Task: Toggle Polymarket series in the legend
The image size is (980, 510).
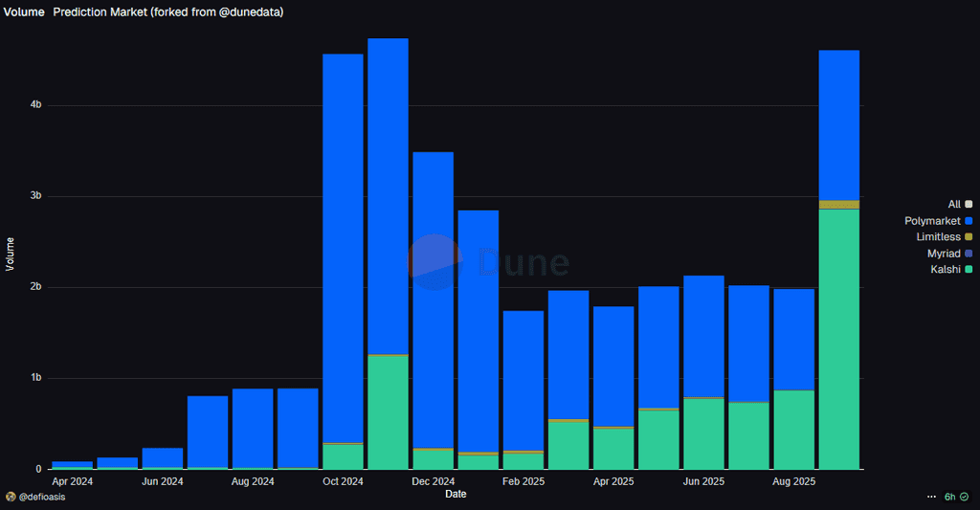Action: click(938, 221)
